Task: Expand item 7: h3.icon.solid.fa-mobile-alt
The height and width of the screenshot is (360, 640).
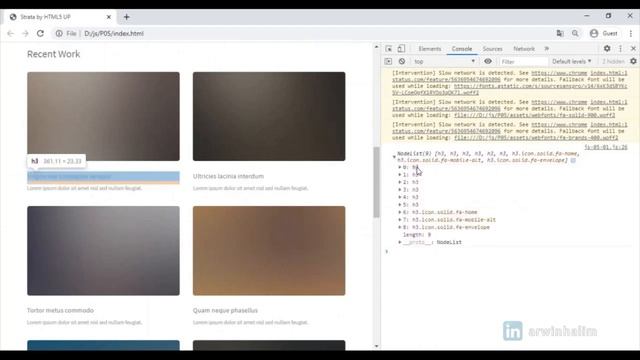Action: tap(400, 220)
